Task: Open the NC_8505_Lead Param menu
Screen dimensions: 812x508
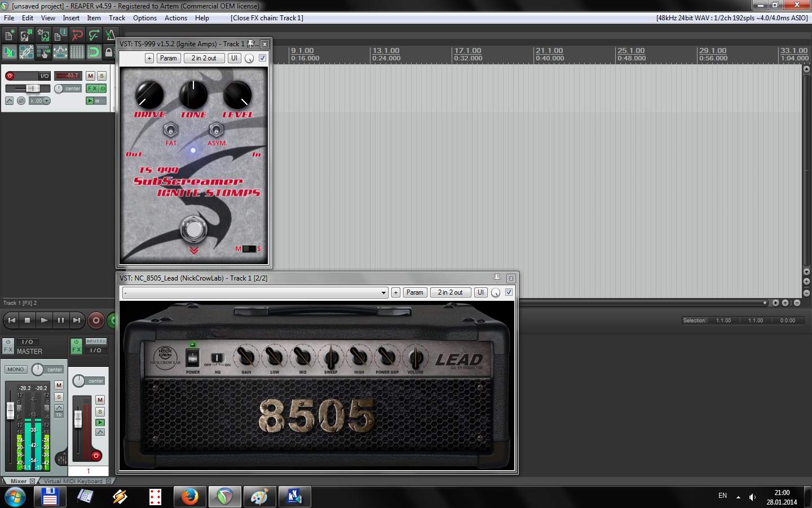Action: click(414, 292)
